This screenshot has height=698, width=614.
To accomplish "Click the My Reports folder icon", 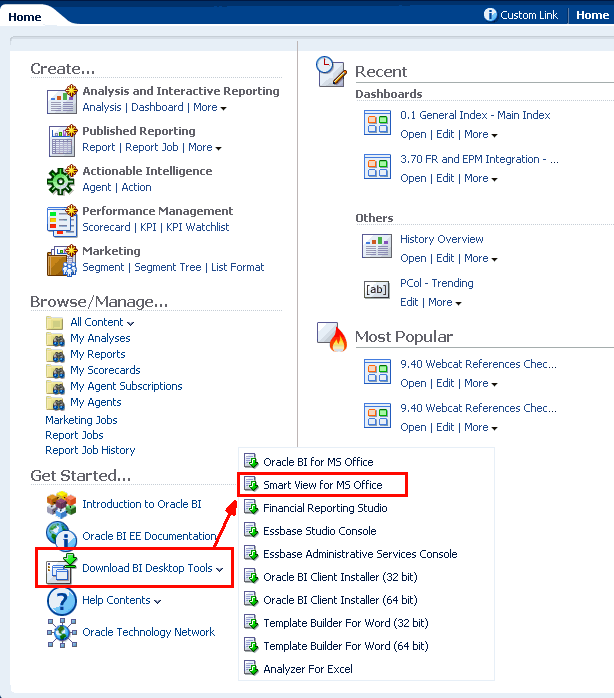I will point(56,355).
